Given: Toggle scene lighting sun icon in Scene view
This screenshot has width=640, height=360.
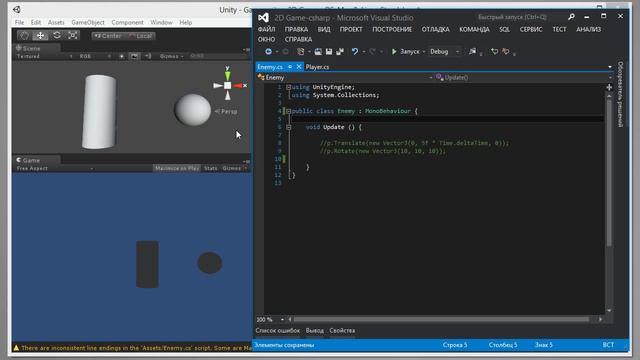Looking at the screenshot, I should click(x=122, y=56).
